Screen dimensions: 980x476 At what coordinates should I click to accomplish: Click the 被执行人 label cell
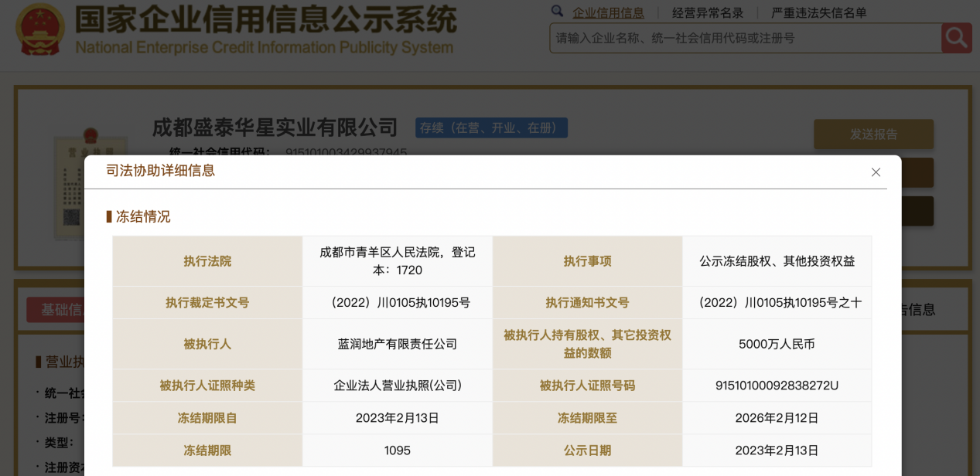(x=207, y=344)
